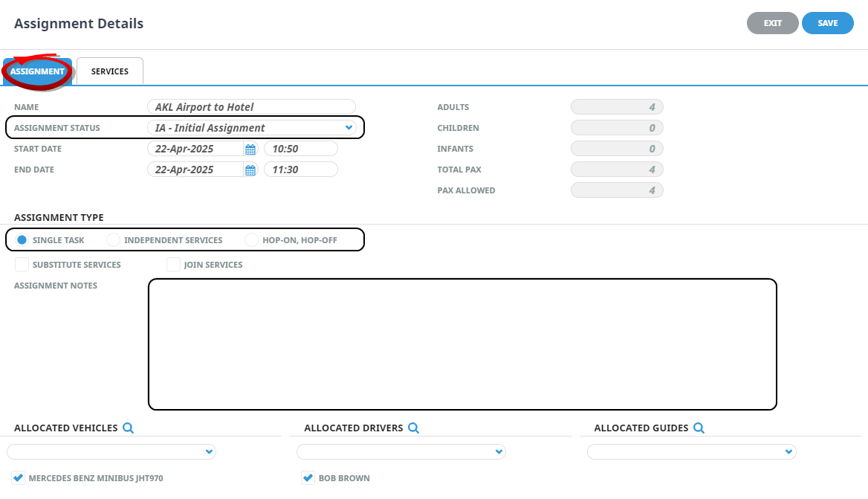868x499 pixels.
Task: Choose Independent Services assignment type
Action: coord(113,240)
